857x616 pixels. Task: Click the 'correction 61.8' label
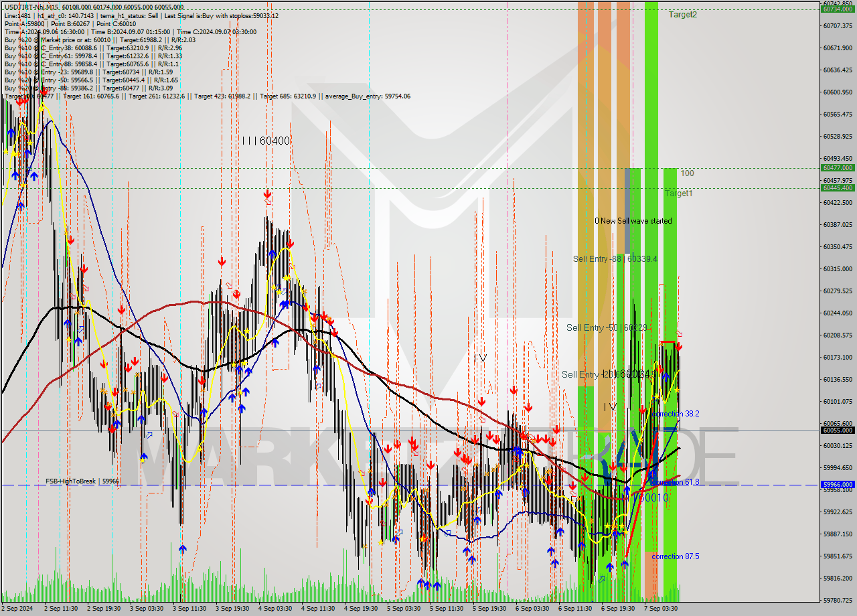coord(676,482)
